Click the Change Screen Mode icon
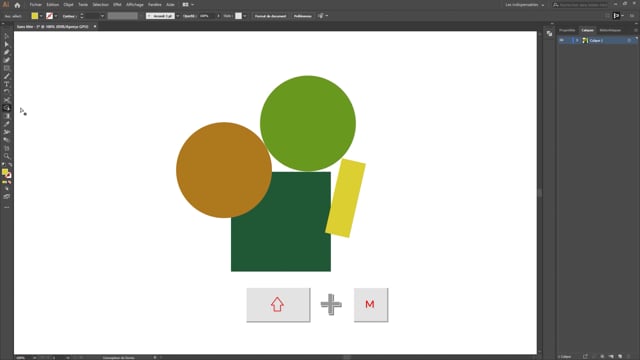Viewport: 640px width, 360px height. [7, 197]
